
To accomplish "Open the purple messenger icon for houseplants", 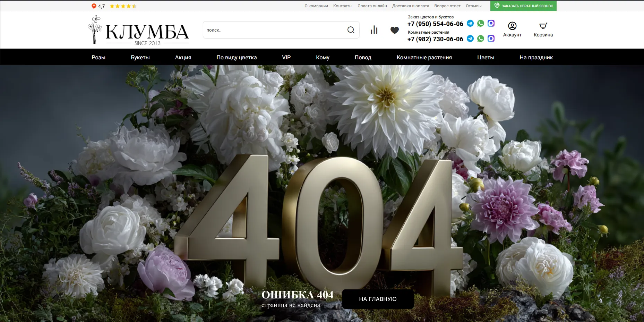I will pos(491,39).
